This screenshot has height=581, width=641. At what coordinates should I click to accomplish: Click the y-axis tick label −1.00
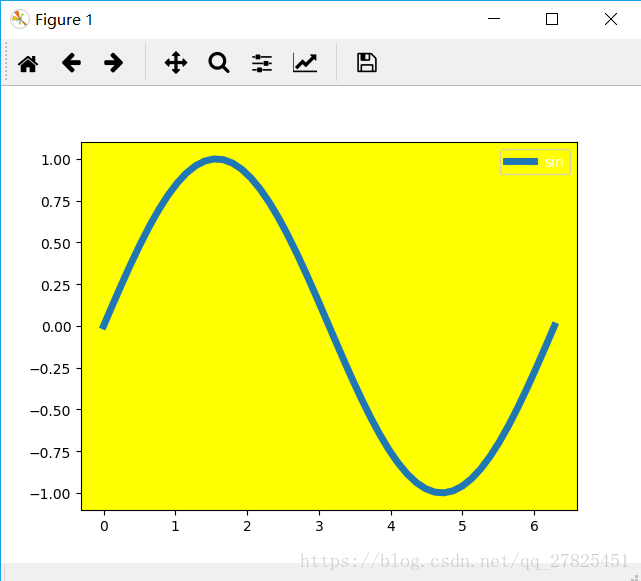tap(50, 494)
